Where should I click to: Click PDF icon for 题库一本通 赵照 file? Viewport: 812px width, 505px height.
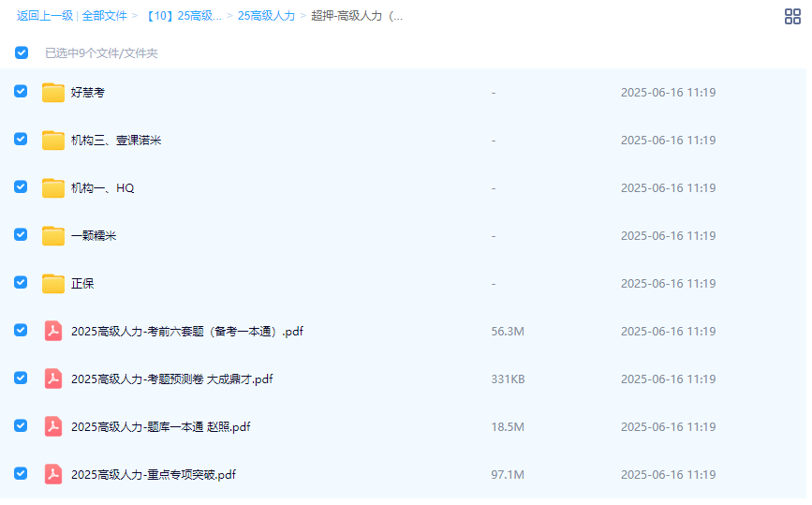coord(52,426)
